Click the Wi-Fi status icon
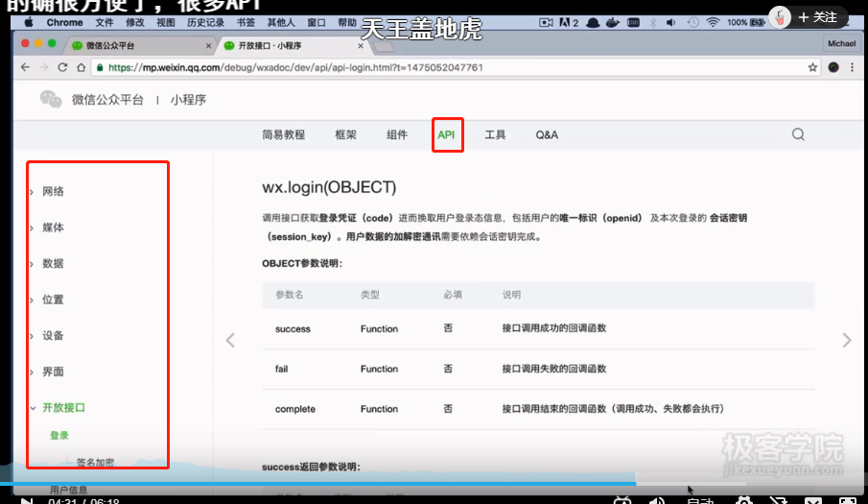868x504 pixels. 713,23
